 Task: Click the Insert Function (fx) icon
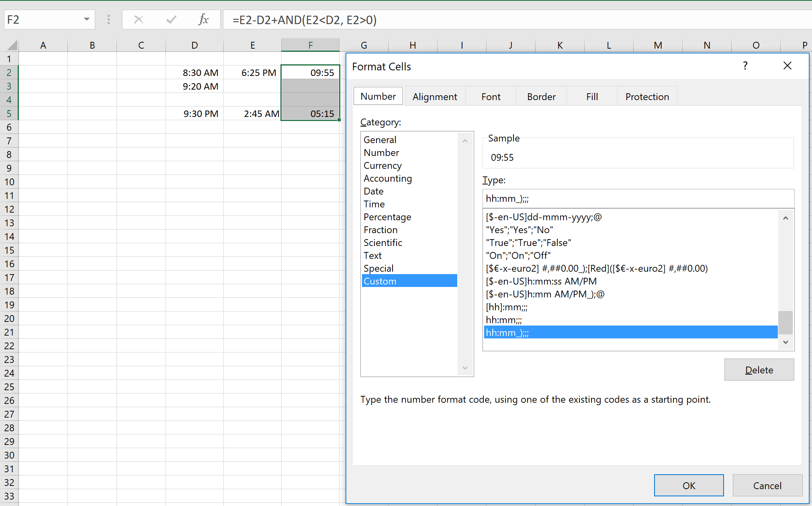[204, 20]
